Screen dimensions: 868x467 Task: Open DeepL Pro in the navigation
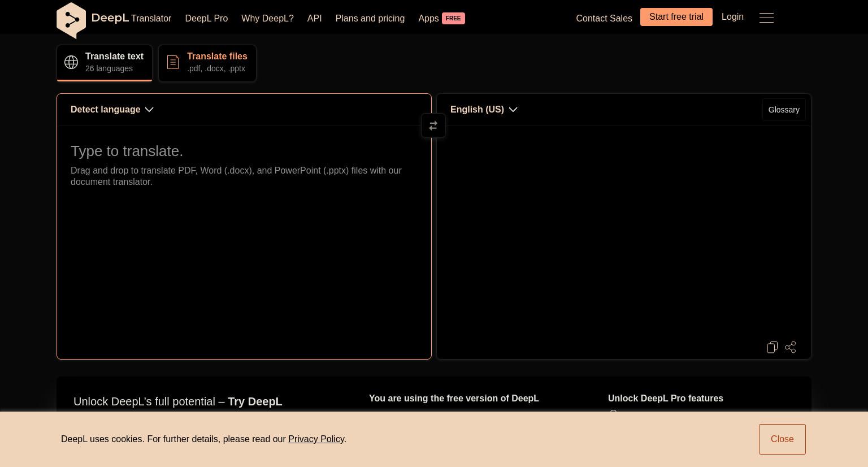pyautogui.click(x=206, y=19)
